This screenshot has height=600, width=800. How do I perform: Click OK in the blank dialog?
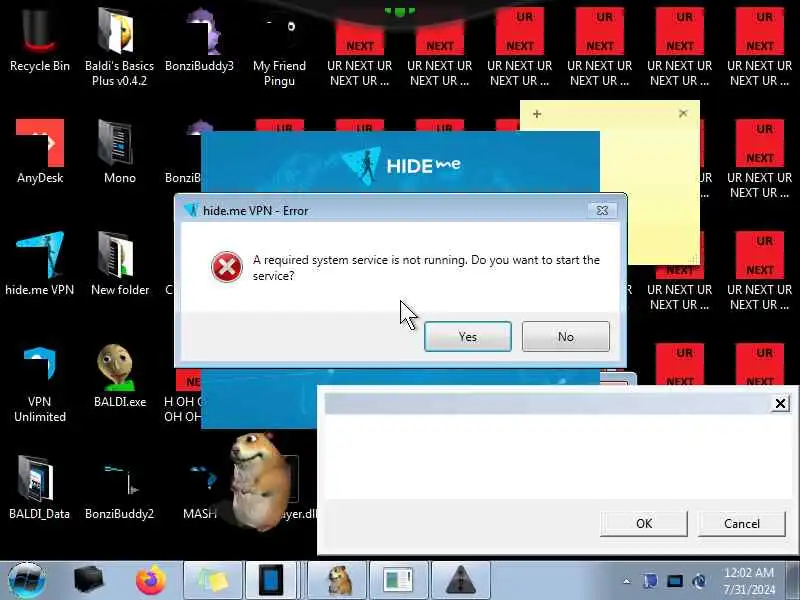coord(643,523)
